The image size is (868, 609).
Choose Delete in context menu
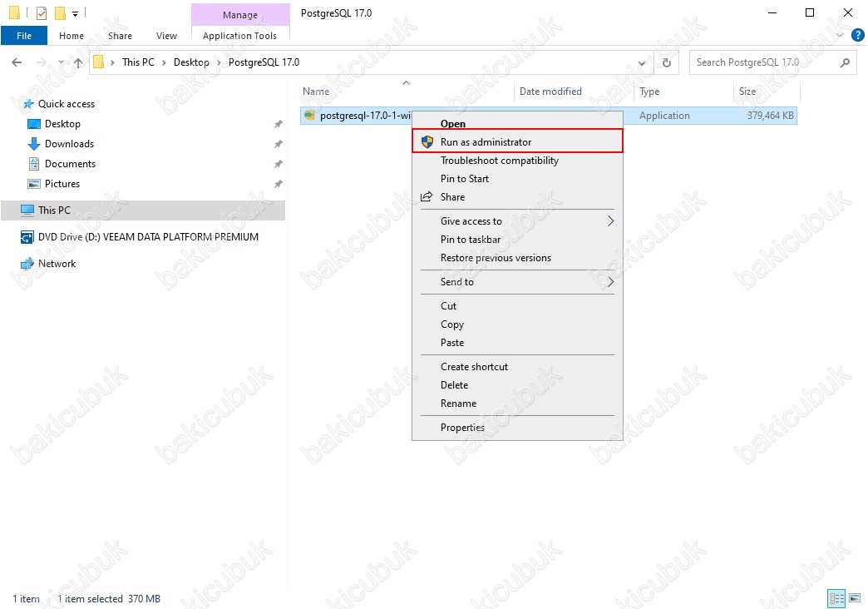(x=517, y=385)
